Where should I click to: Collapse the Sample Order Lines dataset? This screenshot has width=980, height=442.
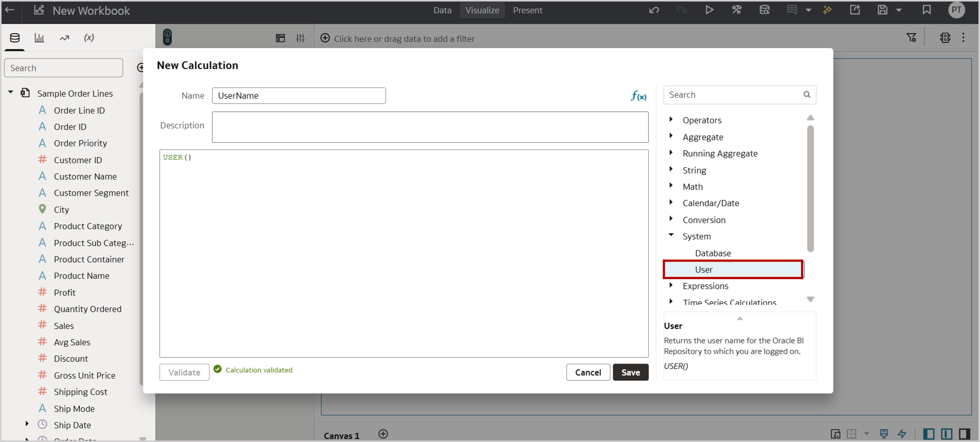click(10, 92)
